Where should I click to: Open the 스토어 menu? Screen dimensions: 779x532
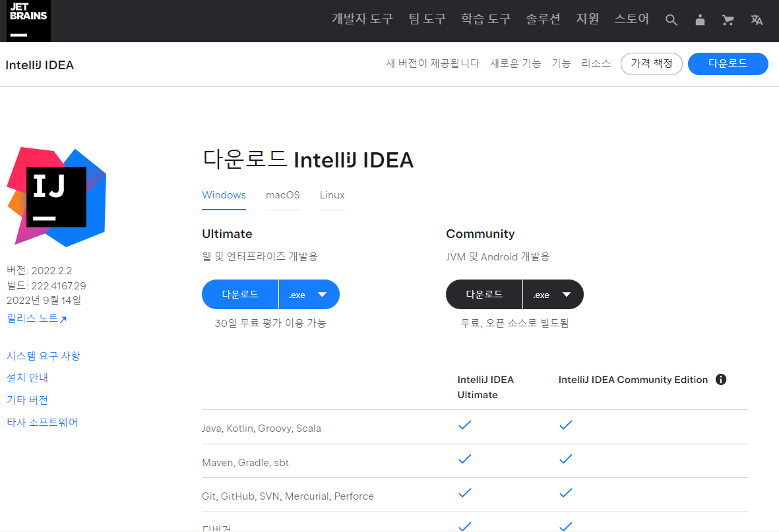(631, 19)
